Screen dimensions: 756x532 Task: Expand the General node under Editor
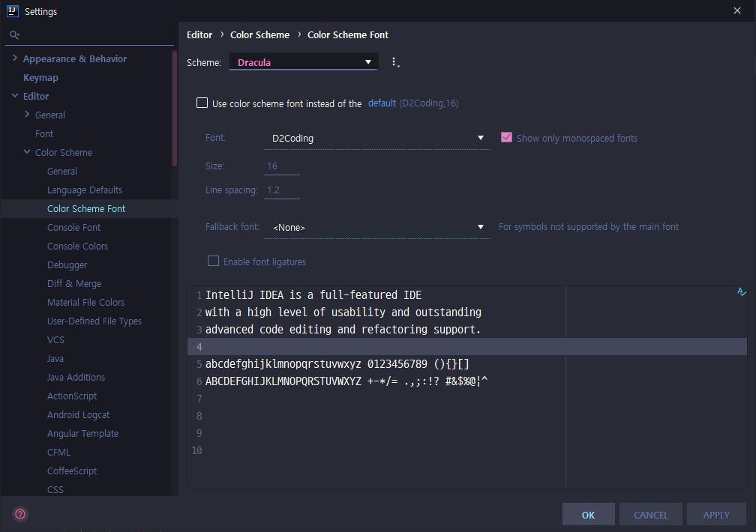pyautogui.click(x=27, y=115)
